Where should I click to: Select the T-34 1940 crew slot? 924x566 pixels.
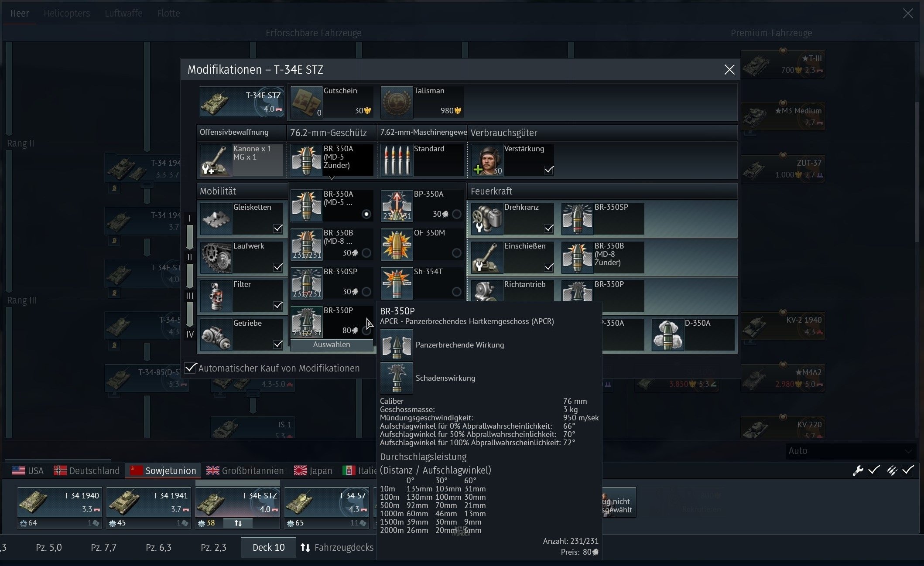click(x=60, y=508)
